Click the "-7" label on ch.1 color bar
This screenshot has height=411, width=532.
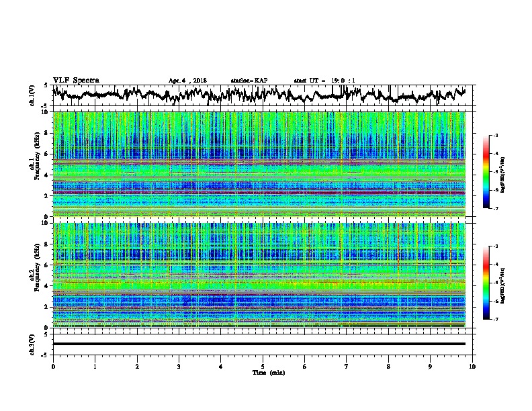495,208
